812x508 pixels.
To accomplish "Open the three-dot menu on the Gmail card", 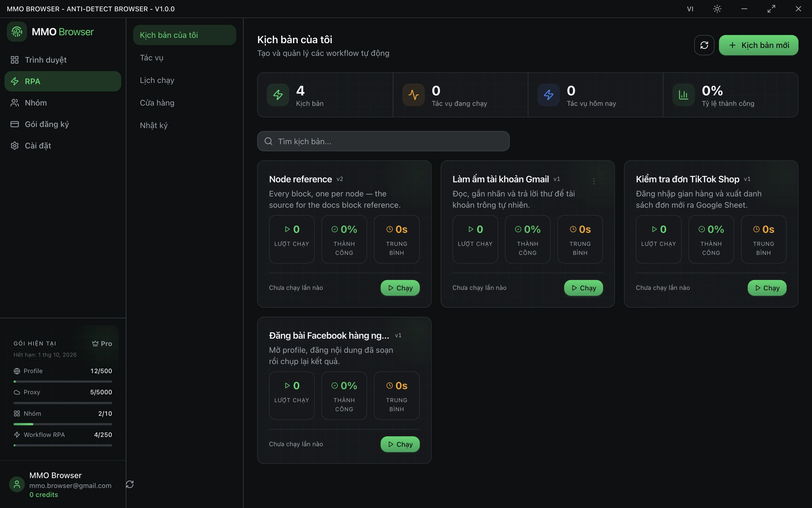I will pyautogui.click(x=594, y=181).
